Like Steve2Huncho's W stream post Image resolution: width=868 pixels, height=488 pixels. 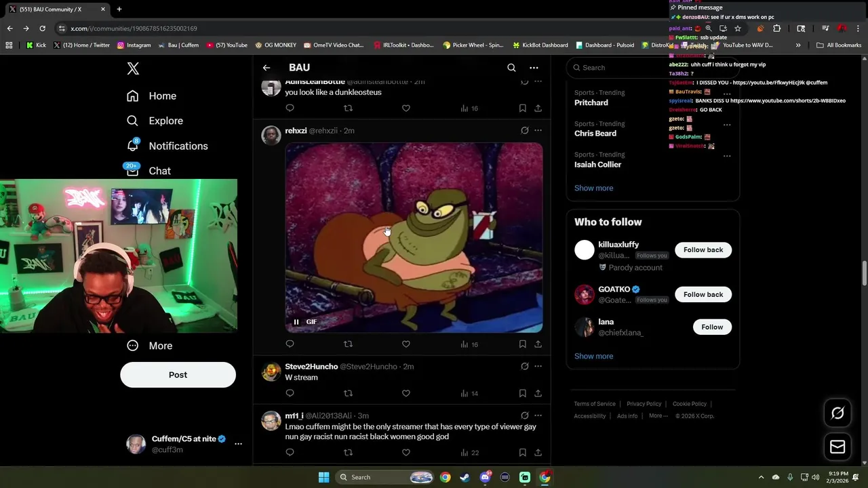point(406,393)
